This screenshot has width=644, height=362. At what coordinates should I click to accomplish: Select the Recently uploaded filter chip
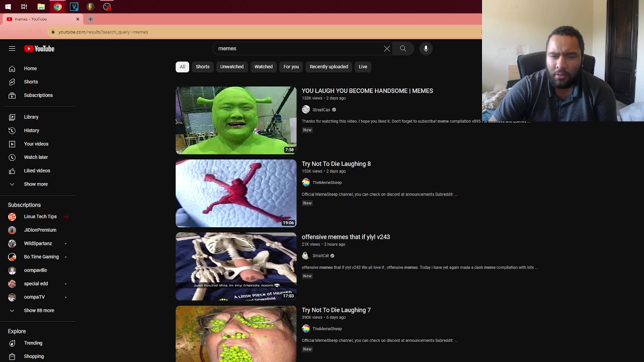tap(329, 67)
